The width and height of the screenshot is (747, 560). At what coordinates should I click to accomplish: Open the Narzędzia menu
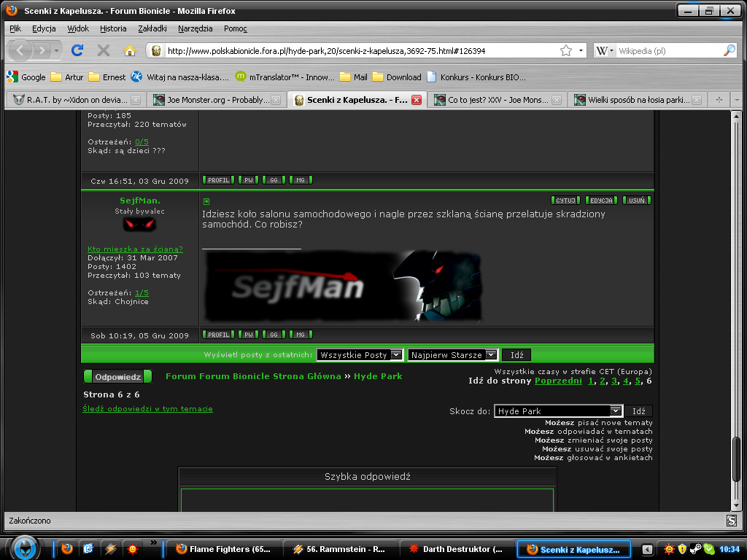point(196,28)
